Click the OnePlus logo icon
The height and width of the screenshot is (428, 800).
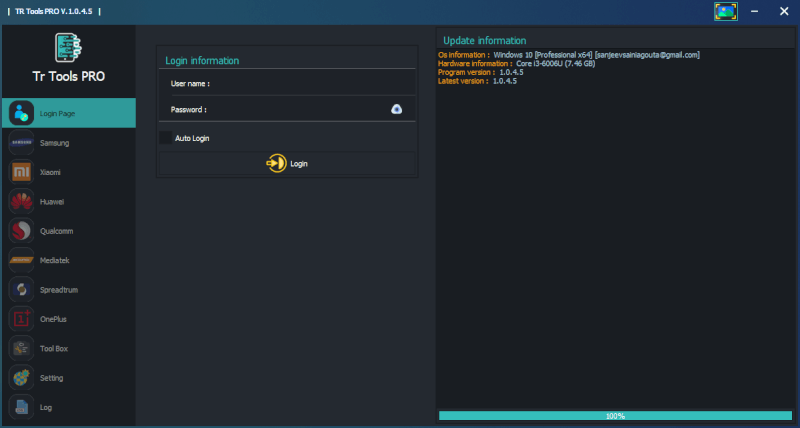point(21,319)
